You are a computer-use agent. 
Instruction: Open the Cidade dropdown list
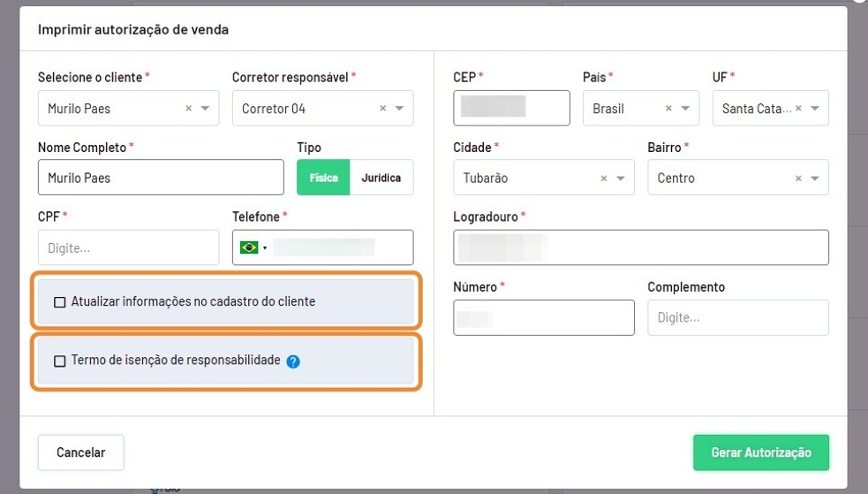[621, 178]
